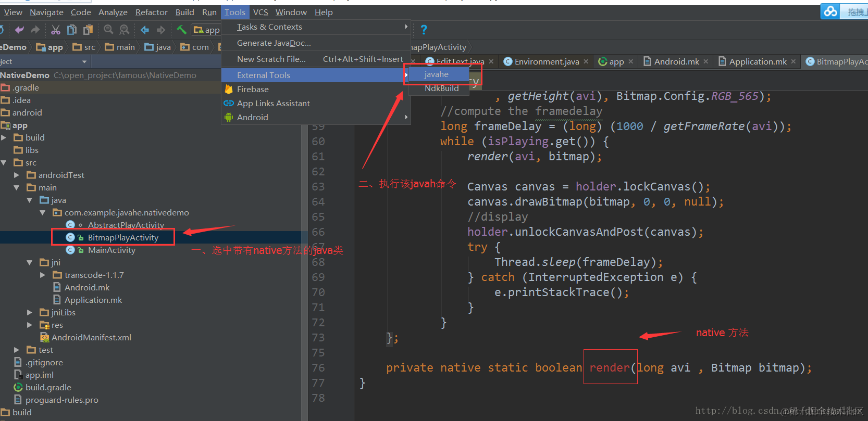Expand the transcode-1.1.7 folder
Screen dimensions: 868x421
(x=43, y=275)
